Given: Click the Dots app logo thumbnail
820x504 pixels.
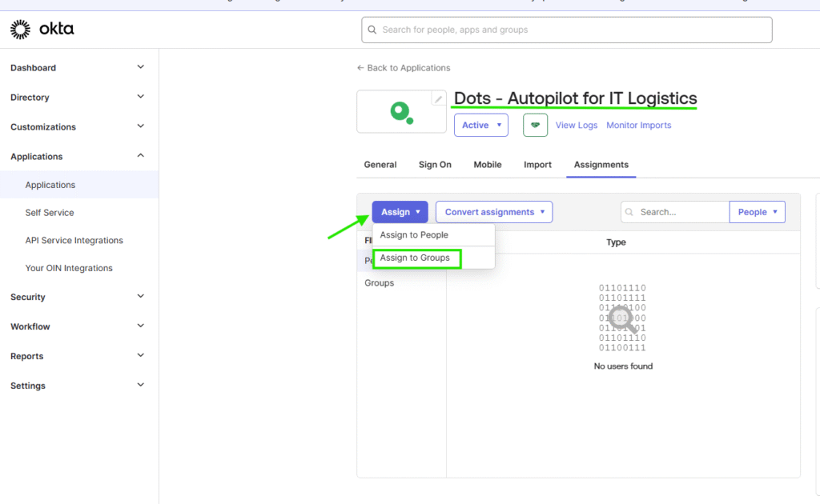Looking at the screenshot, I should (401, 112).
